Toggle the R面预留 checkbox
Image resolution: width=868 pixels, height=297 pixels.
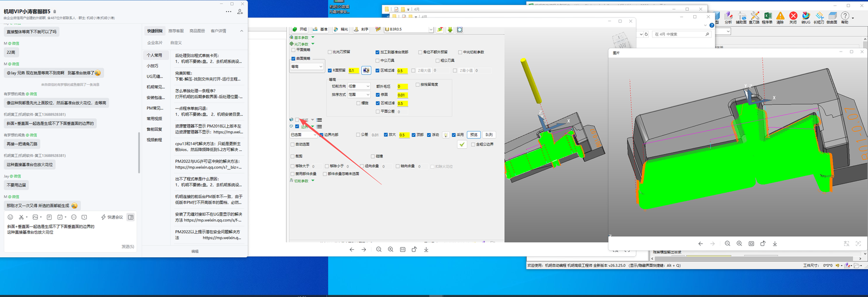tap(330, 71)
